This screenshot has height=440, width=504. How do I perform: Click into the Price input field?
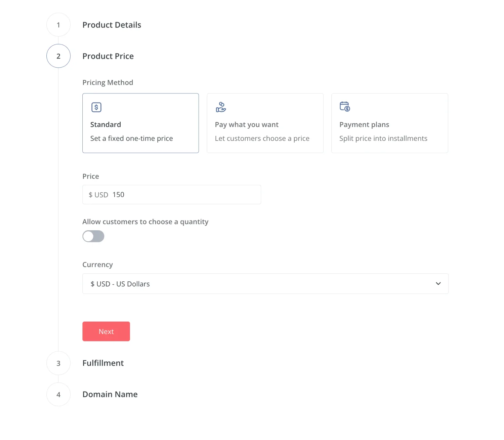click(185, 195)
